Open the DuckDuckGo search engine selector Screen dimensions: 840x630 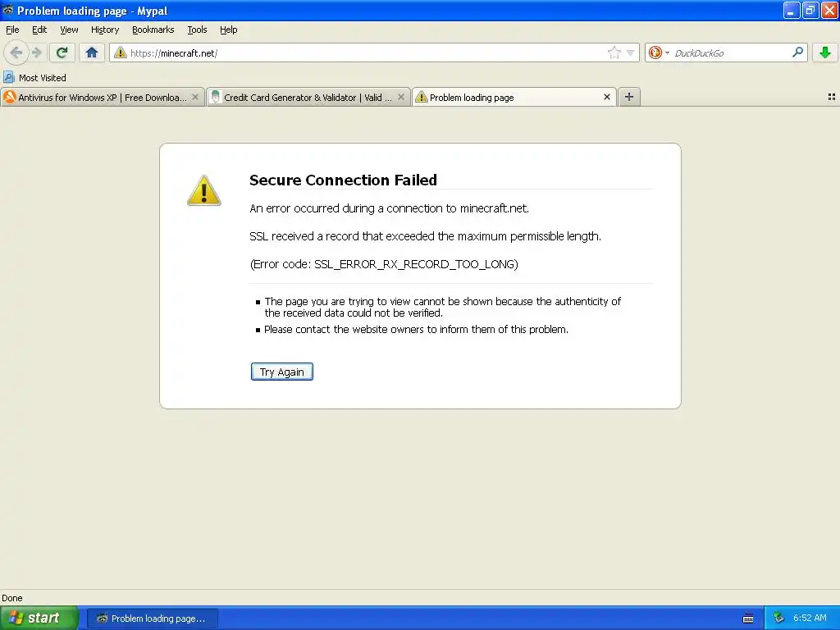(659, 52)
